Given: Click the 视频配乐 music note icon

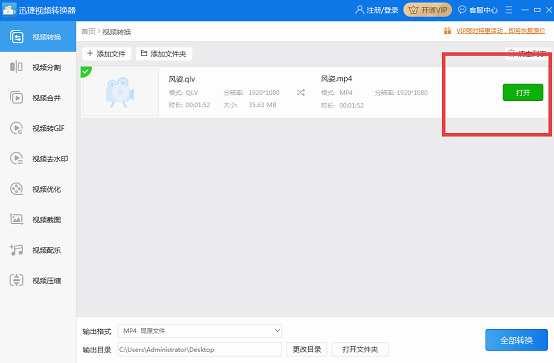Looking at the screenshot, I should pos(16,250).
